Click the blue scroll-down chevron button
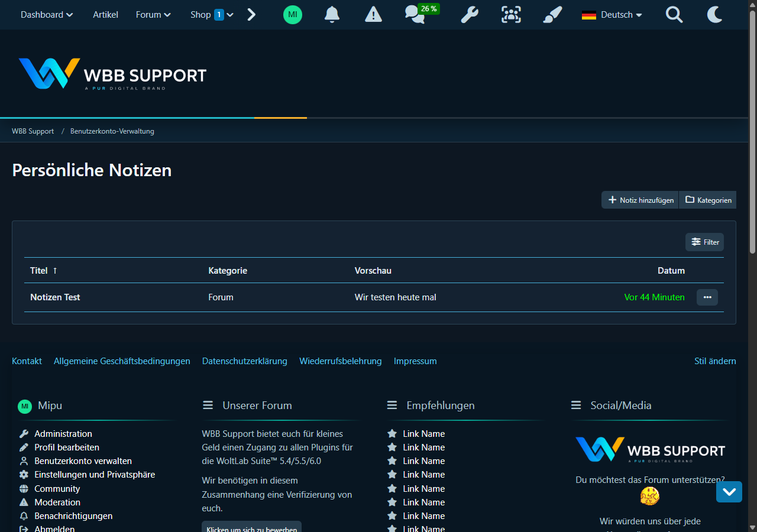 click(729, 491)
